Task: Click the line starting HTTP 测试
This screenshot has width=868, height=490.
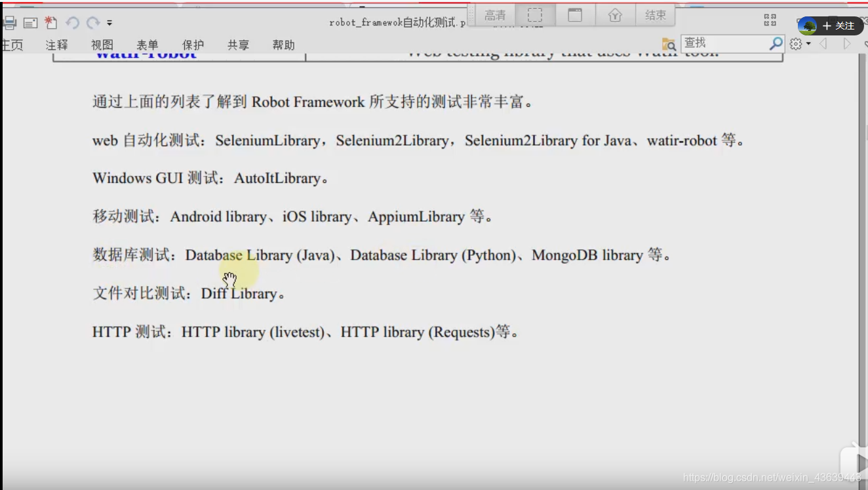Action: [x=306, y=332]
